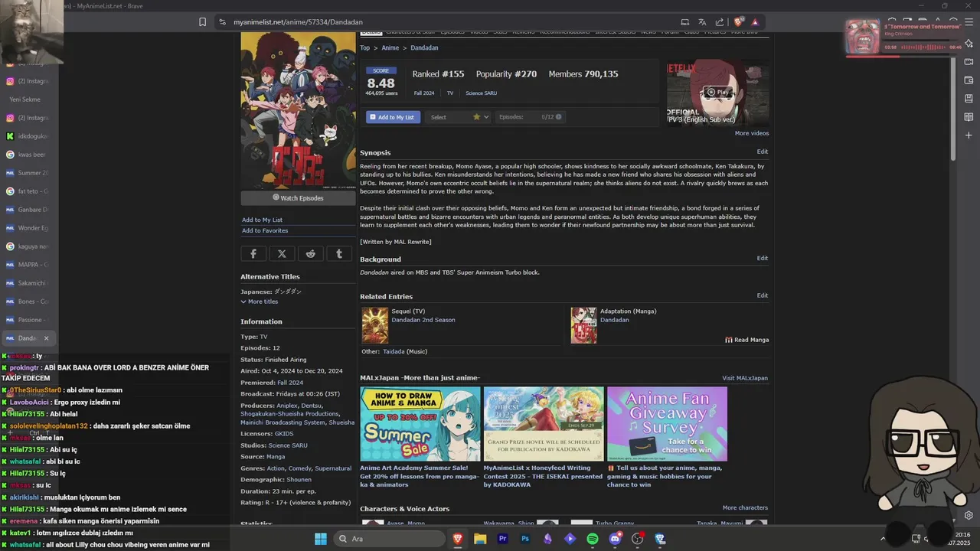980x551 pixels.
Task: Switch to the Sakamichi tab
Action: [29, 283]
